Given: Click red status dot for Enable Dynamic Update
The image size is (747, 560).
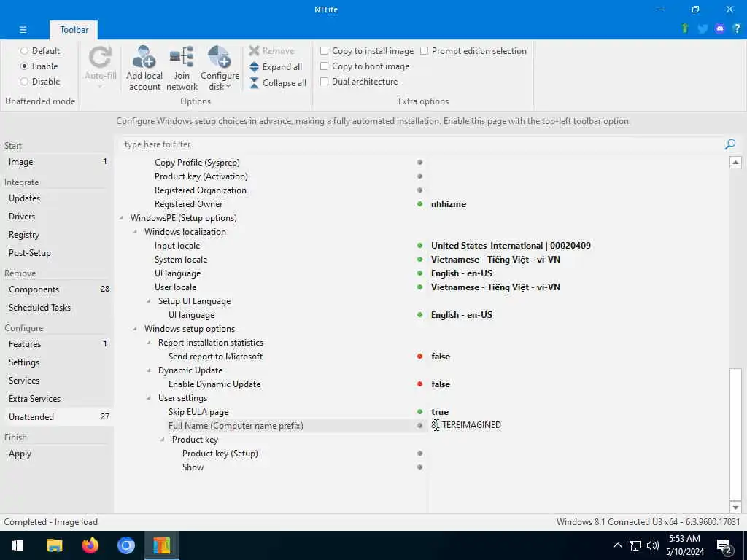Looking at the screenshot, I should pyautogui.click(x=419, y=384).
